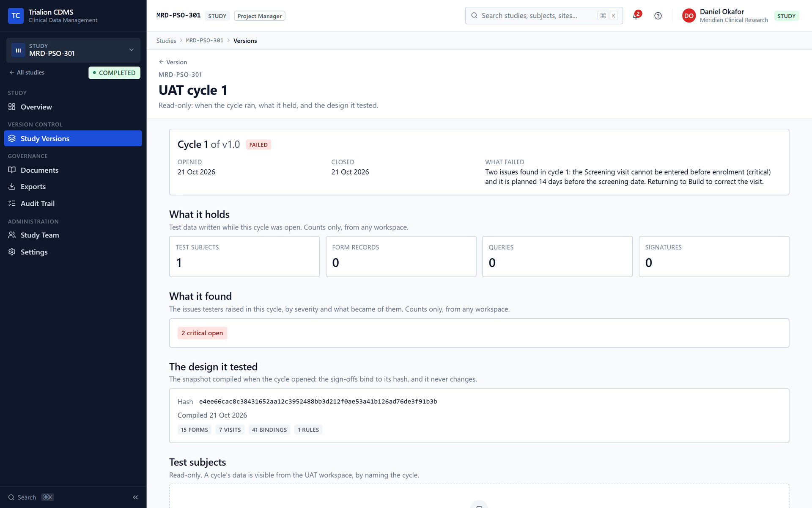Image resolution: width=812 pixels, height=508 pixels.
Task: Click the sidebar Search button
Action: [x=31, y=497]
